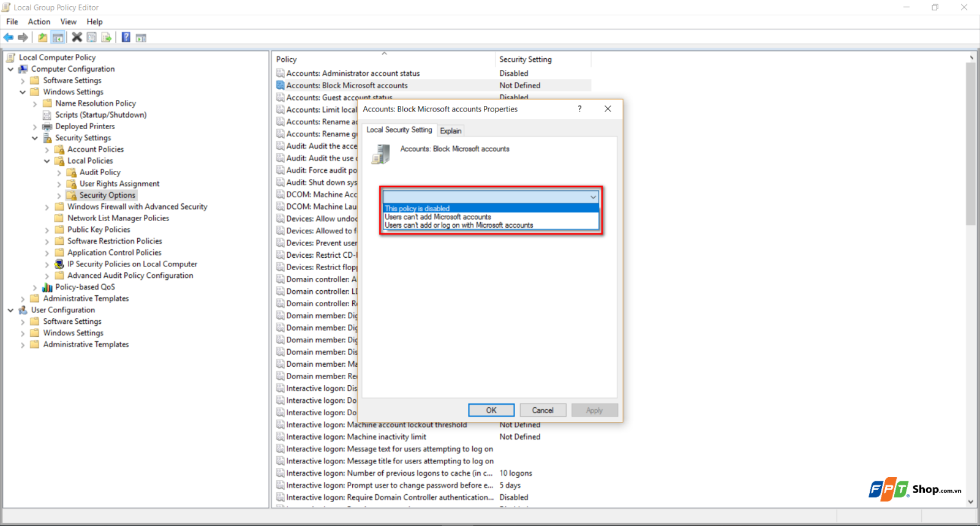Click the User Rights Assignment folder icon
This screenshot has height=526, width=980.
tap(72, 184)
